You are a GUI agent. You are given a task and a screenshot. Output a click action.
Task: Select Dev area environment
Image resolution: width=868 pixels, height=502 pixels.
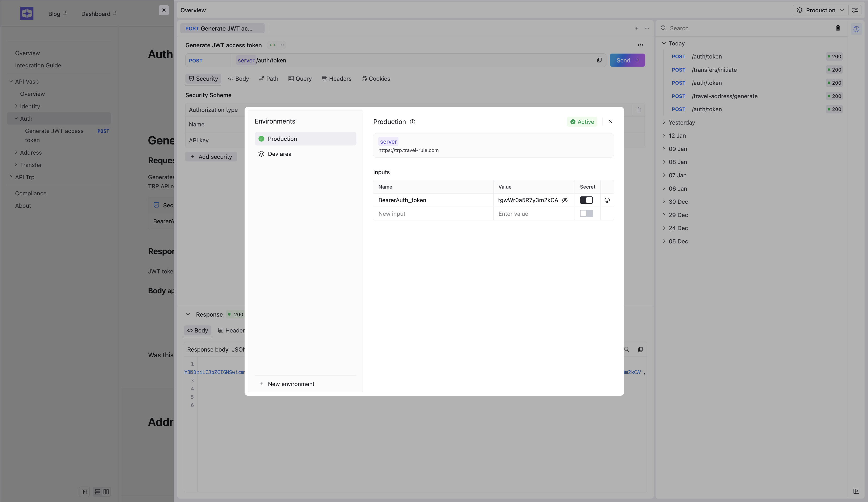coord(279,154)
